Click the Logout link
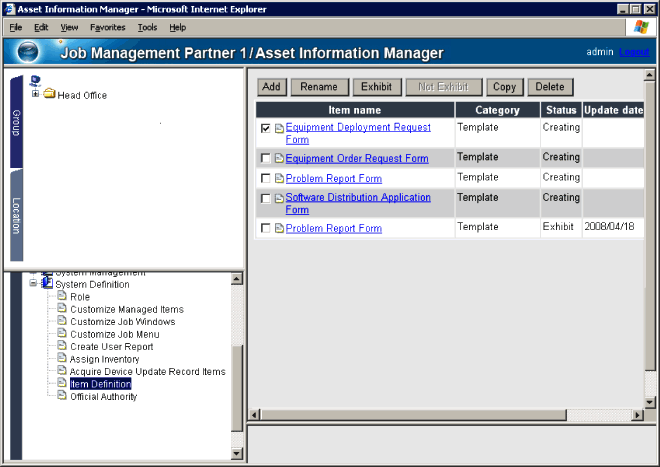This screenshot has width=660, height=467. tap(634, 52)
